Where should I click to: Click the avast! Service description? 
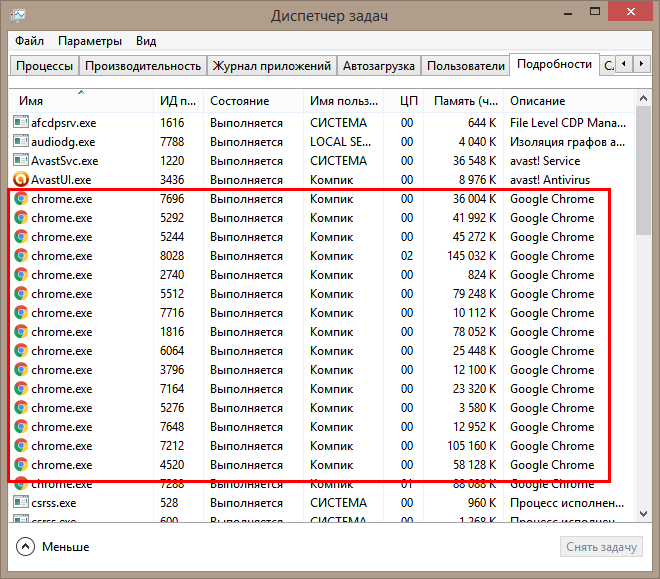[545, 161]
